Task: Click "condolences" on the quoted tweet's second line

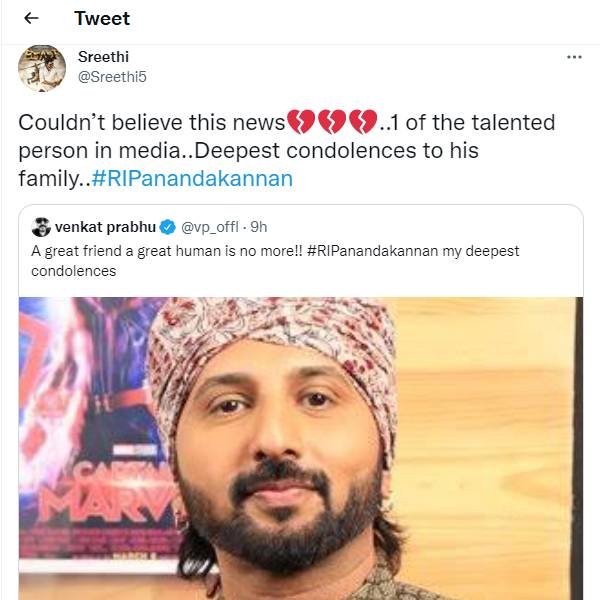Action: click(74, 271)
